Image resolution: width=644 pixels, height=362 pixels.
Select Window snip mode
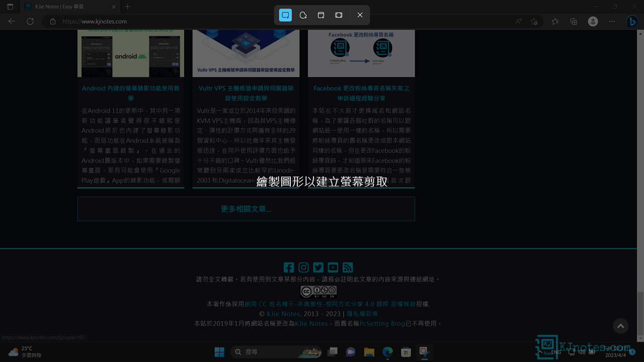click(321, 15)
